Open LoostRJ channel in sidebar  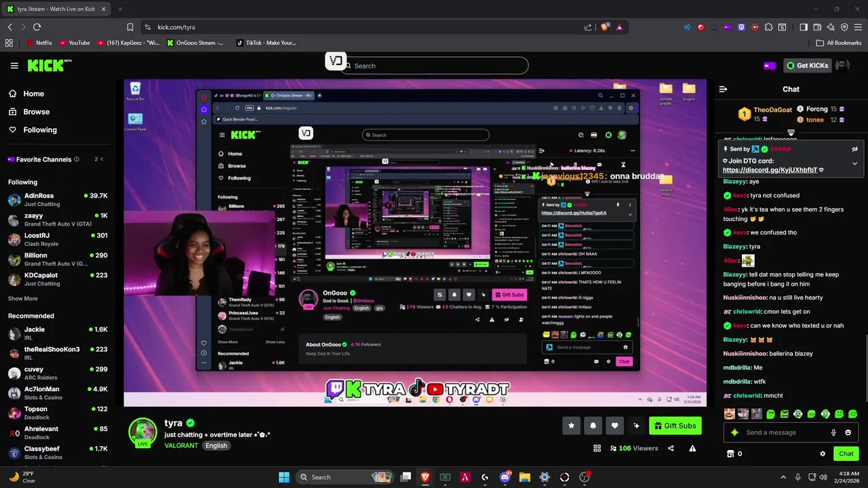click(x=58, y=239)
